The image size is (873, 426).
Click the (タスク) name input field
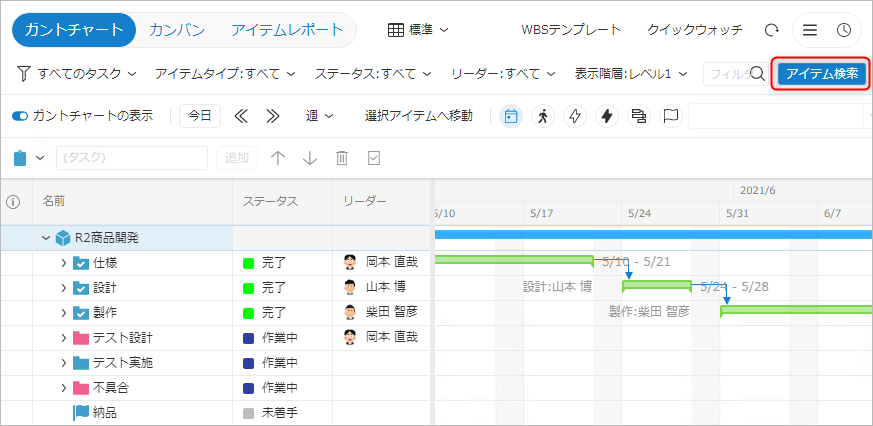coord(132,158)
